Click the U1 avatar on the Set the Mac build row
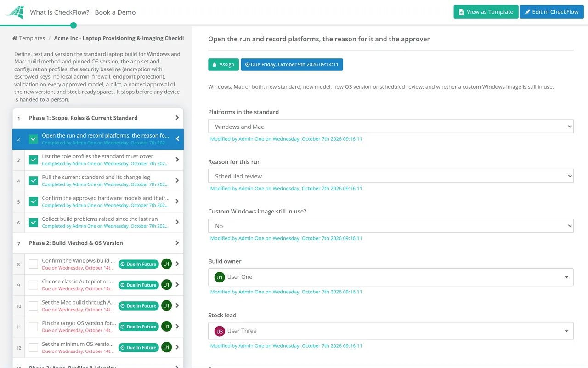 click(166, 306)
